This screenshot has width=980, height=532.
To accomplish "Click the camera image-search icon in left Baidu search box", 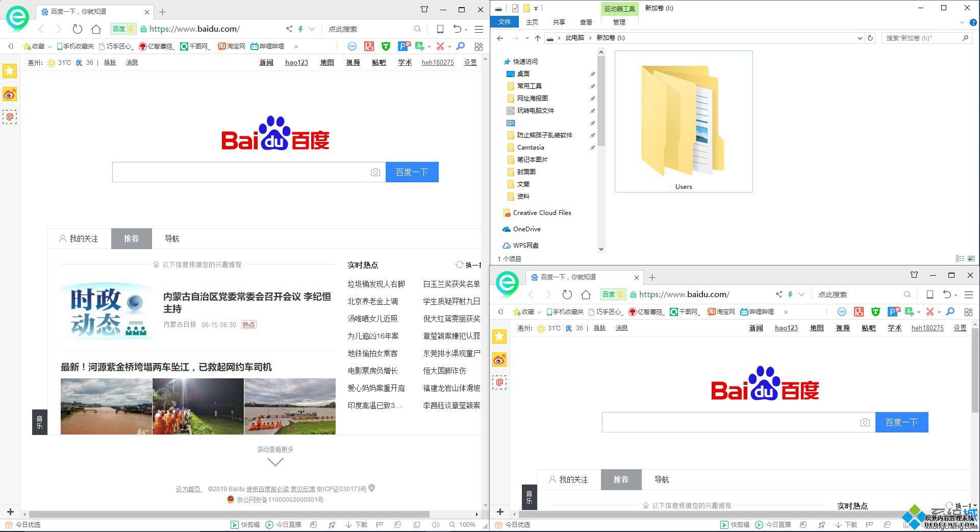I will click(375, 172).
